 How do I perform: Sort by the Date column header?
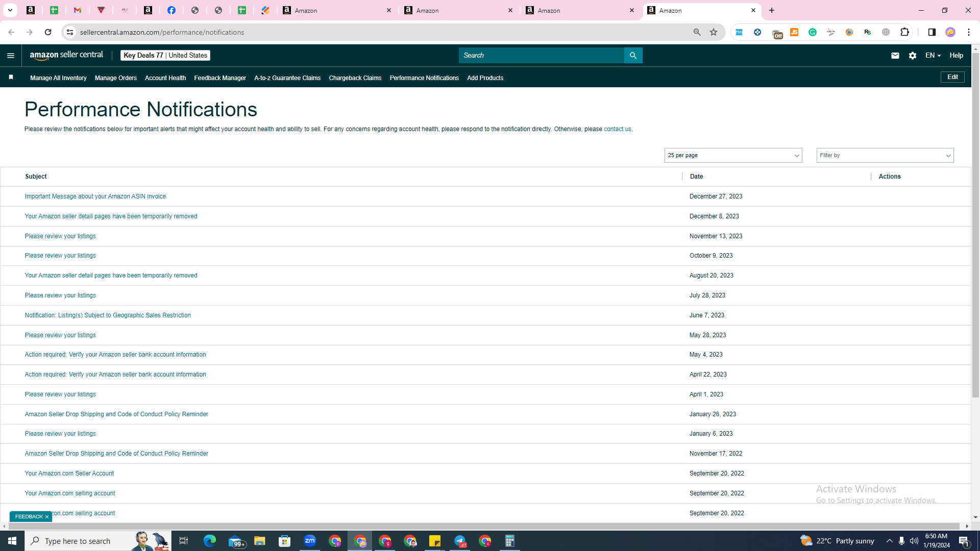click(696, 177)
